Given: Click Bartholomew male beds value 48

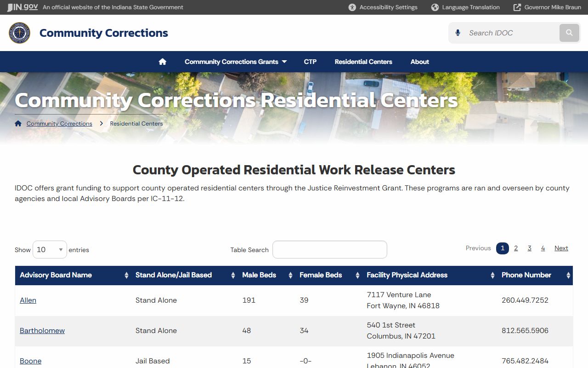Looking at the screenshot, I should (x=247, y=331).
